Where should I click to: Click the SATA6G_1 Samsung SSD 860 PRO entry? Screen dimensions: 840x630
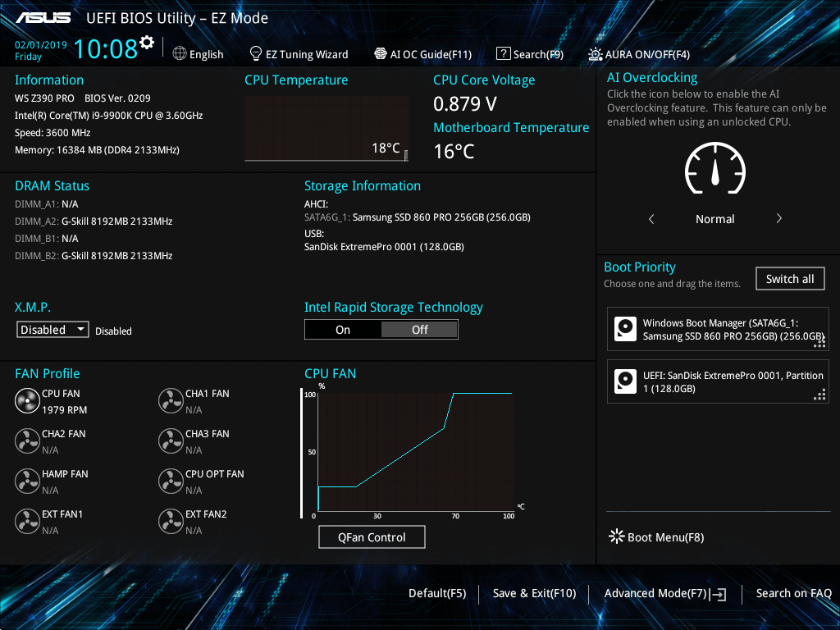(x=418, y=217)
